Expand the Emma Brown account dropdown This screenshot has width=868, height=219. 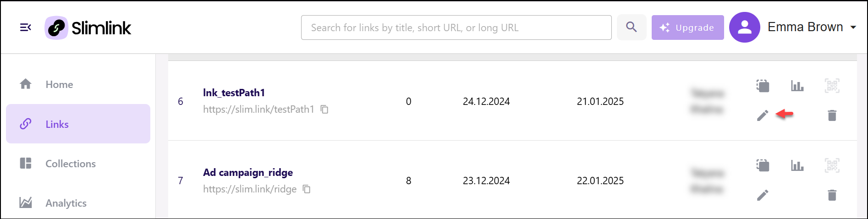(853, 27)
